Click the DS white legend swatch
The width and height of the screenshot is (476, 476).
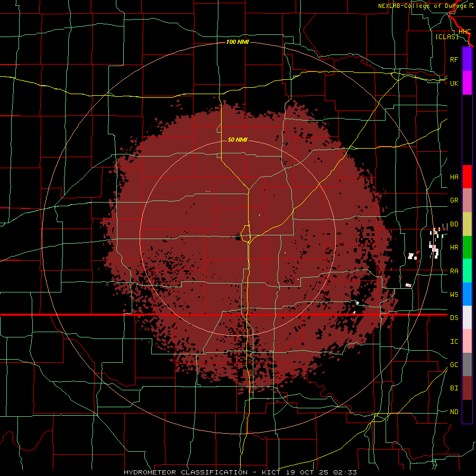click(467, 317)
